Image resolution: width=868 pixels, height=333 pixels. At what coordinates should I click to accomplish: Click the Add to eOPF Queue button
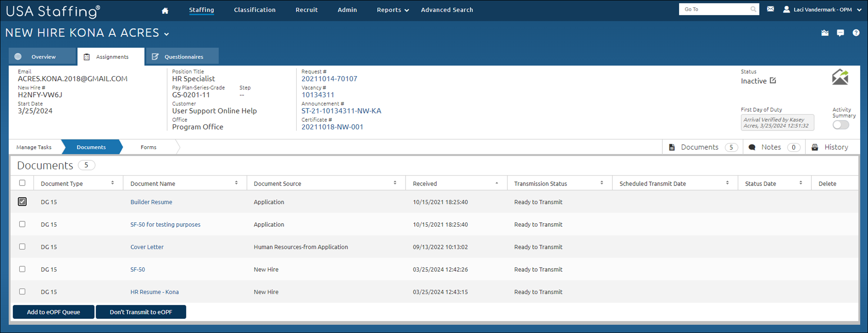(x=53, y=312)
